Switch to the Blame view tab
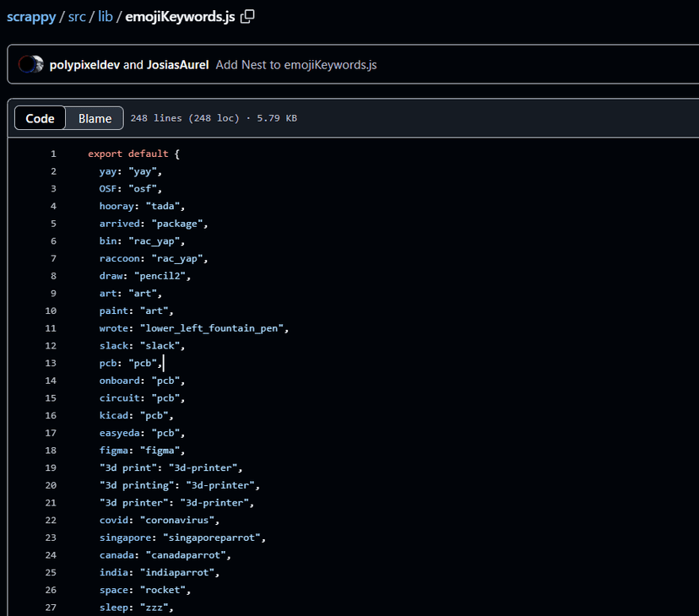 click(x=95, y=118)
